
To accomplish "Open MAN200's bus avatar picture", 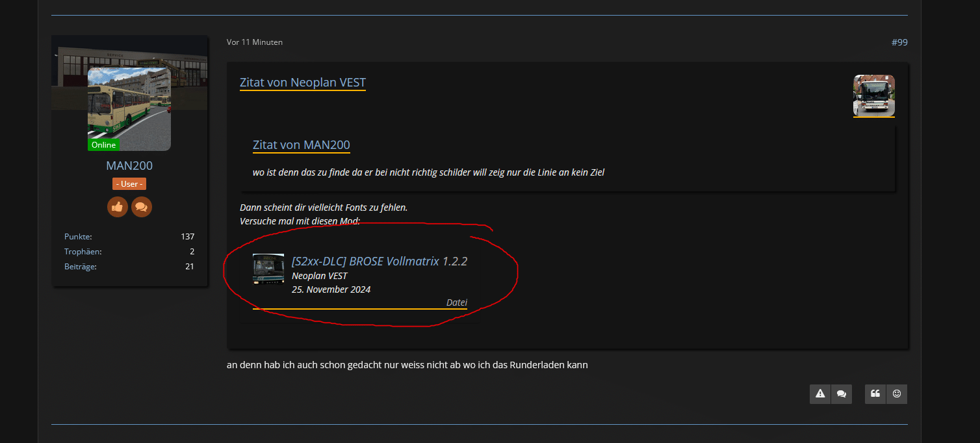I will coord(129,109).
